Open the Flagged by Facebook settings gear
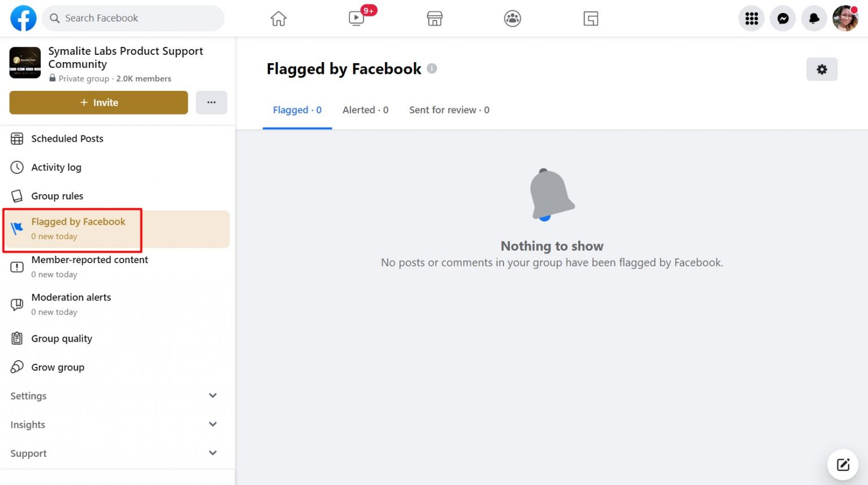 822,69
